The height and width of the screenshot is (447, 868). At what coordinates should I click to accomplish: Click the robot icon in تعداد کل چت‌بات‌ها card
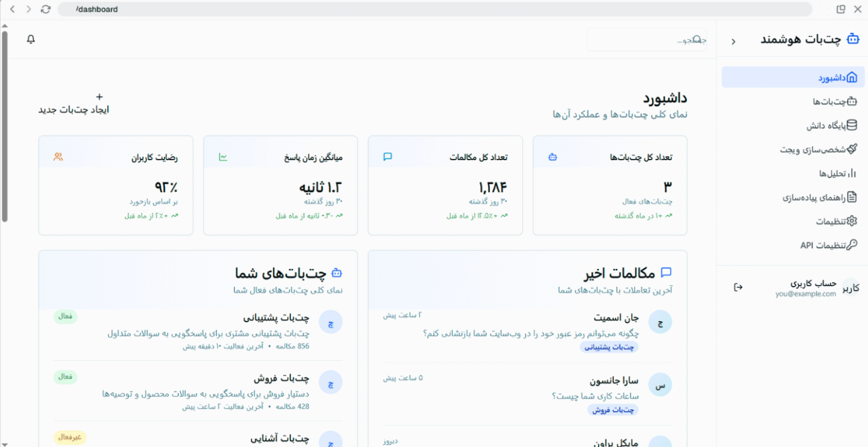click(x=552, y=157)
